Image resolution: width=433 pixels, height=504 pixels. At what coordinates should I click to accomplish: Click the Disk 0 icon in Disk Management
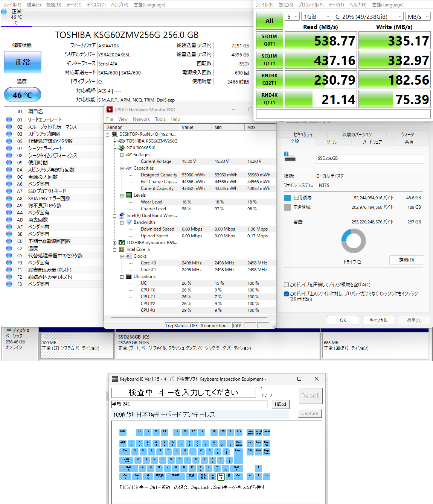tap(9, 330)
